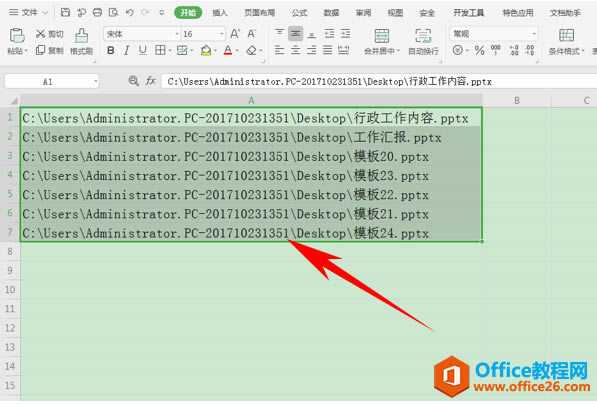Image resolution: width=597 pixels, height=404 pixels.
Task: Click the Cut scissors icon
Action: click(40, 34)
